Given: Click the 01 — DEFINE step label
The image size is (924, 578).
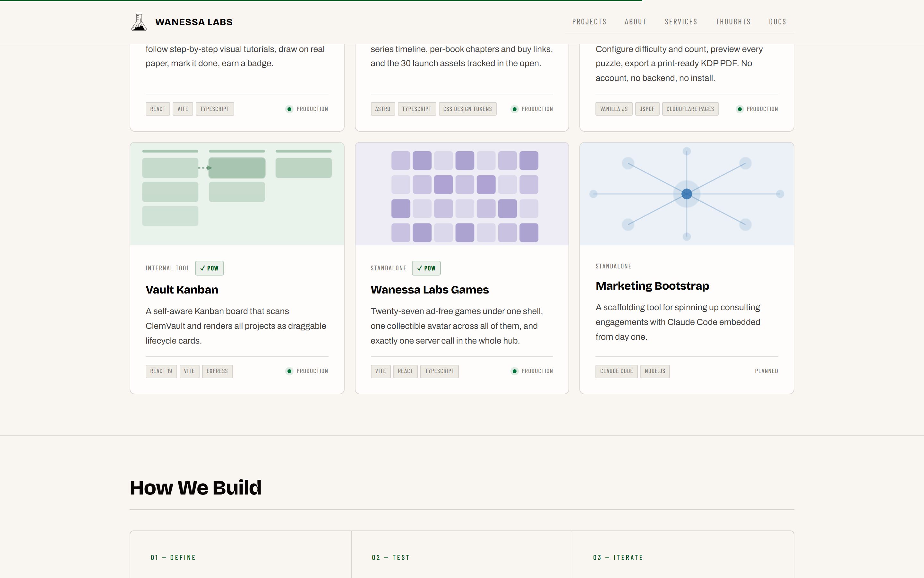Looking at the screenshot, I should 173,558.
